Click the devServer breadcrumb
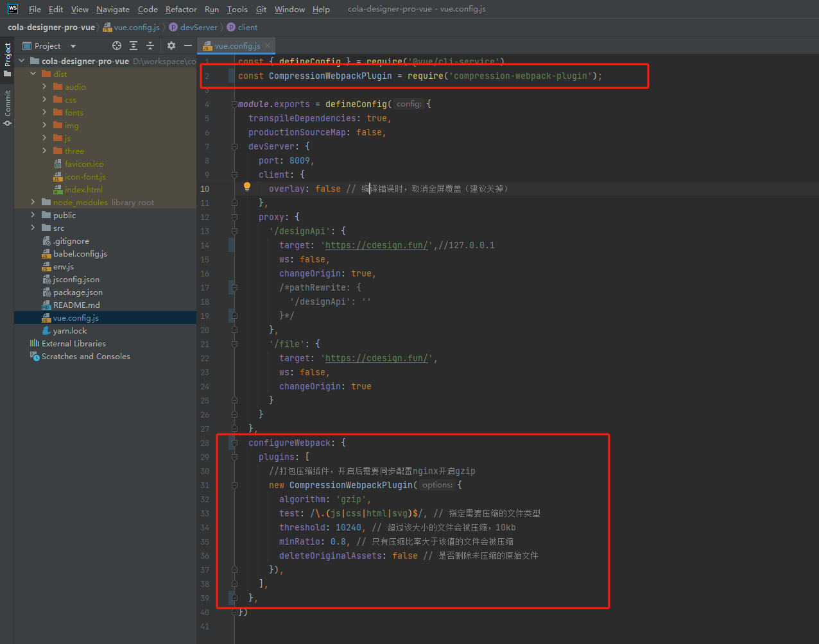The image size is (819, 644). pyautogui.click(x=198, y=28)
